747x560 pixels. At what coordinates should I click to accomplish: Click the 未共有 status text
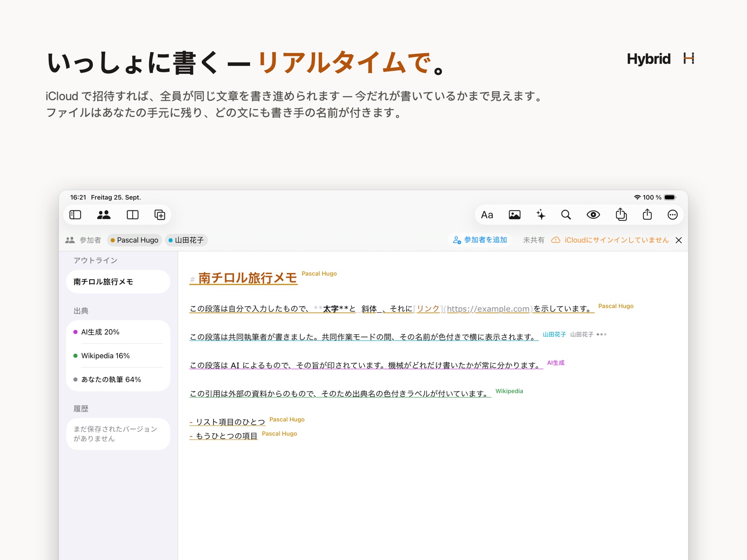[534, 240]
